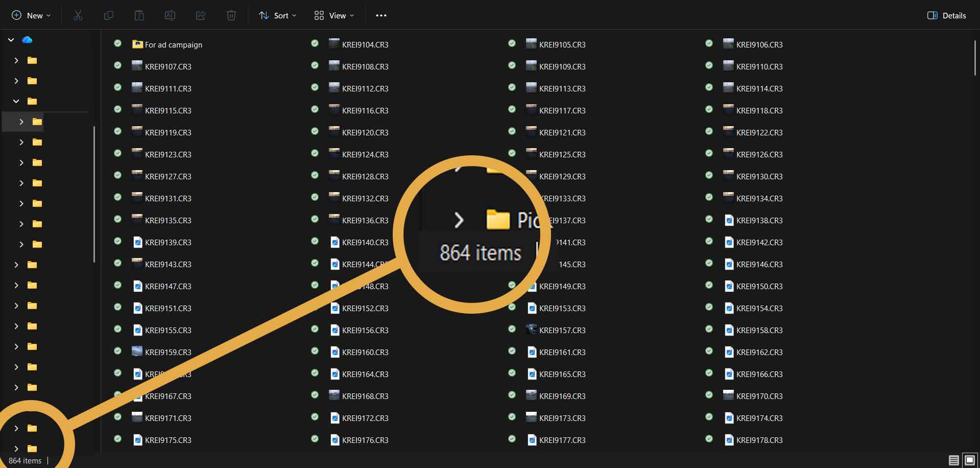
Task: Click the Copy icon in toolbar
Action: pos(108,15)
